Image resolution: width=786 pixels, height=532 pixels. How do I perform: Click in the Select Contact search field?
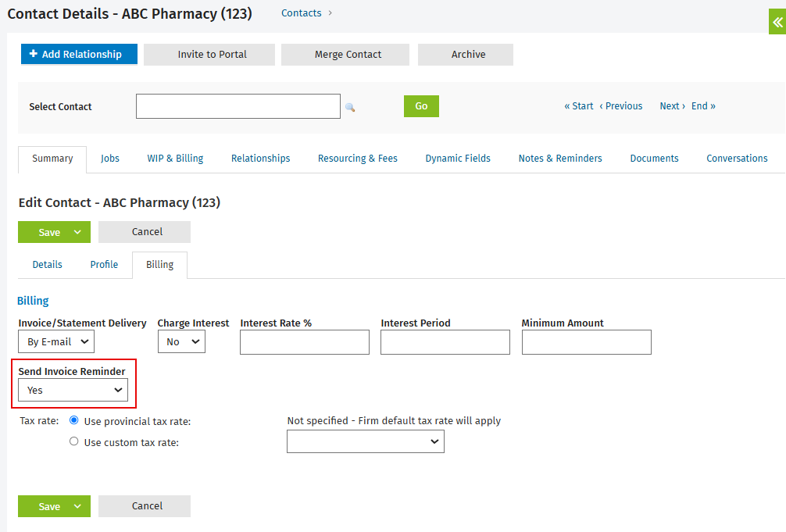coord(238,106)
